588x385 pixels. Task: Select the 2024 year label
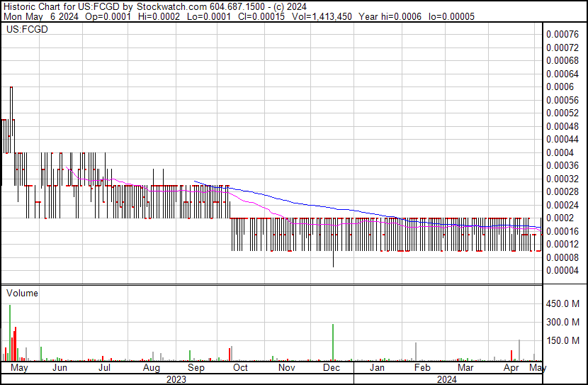click(446, 379)
